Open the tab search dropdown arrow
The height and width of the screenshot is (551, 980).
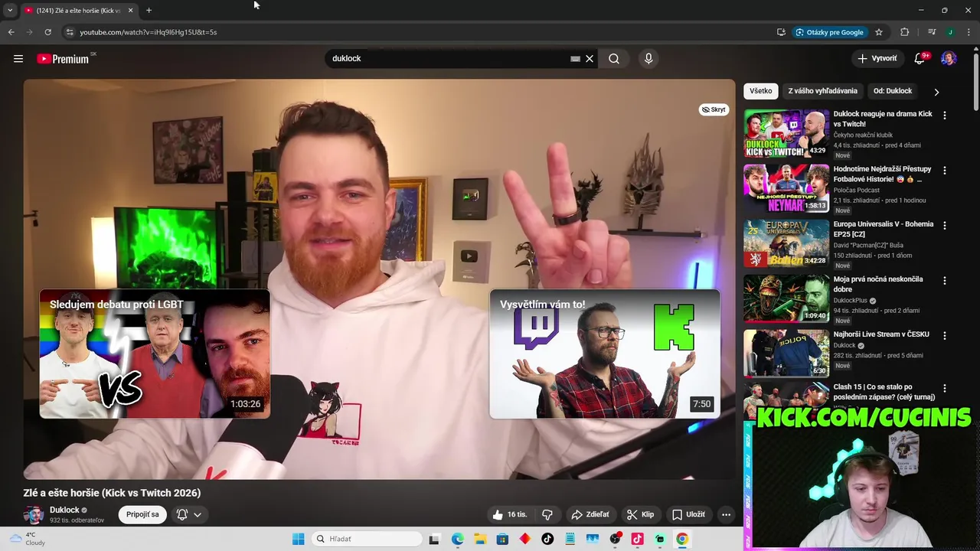coord(10,10)
